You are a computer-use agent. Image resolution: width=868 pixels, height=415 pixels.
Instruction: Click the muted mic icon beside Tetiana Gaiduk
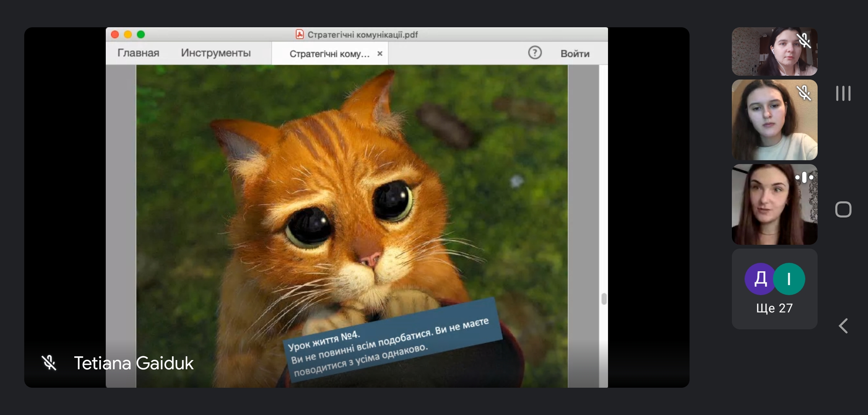click(49, 363)
